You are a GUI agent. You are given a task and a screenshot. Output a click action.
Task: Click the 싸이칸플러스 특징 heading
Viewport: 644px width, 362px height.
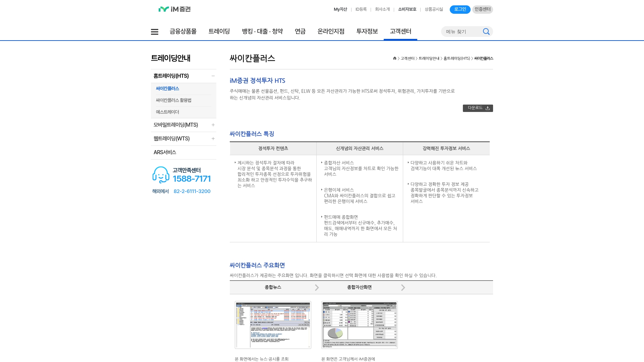[252, 134]
